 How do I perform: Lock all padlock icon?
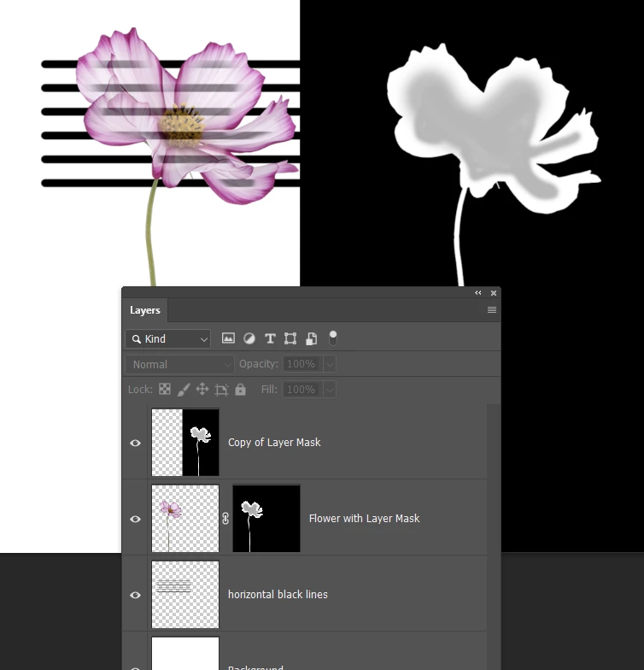[x=241, y=390]
